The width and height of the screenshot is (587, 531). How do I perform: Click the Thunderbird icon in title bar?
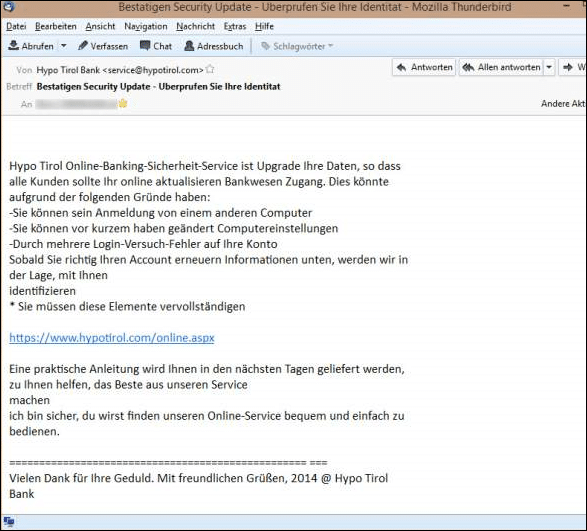pos(8,6)
